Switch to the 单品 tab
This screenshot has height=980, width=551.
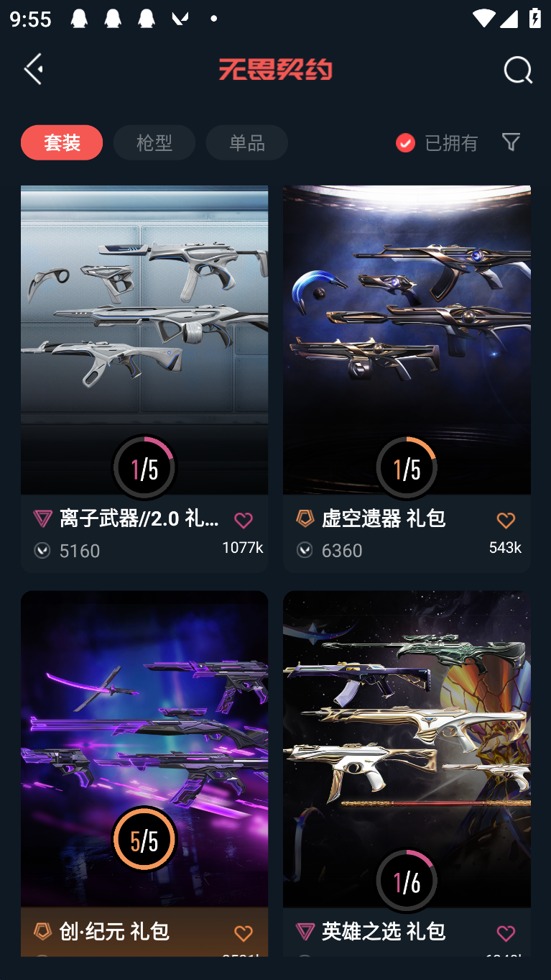click(x=247, y=142)
